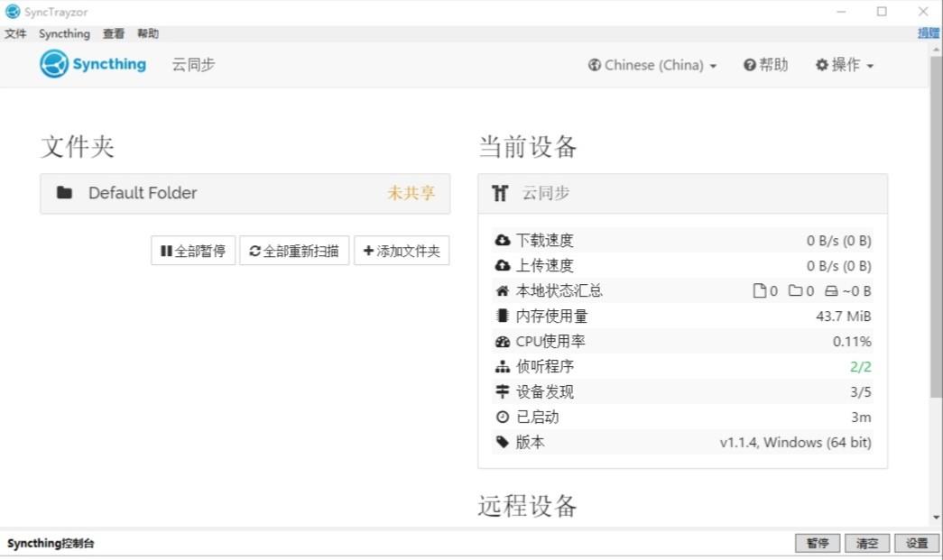Click the version tag icon
Viewport: 943px width, 560px height.
pos(502,442)
